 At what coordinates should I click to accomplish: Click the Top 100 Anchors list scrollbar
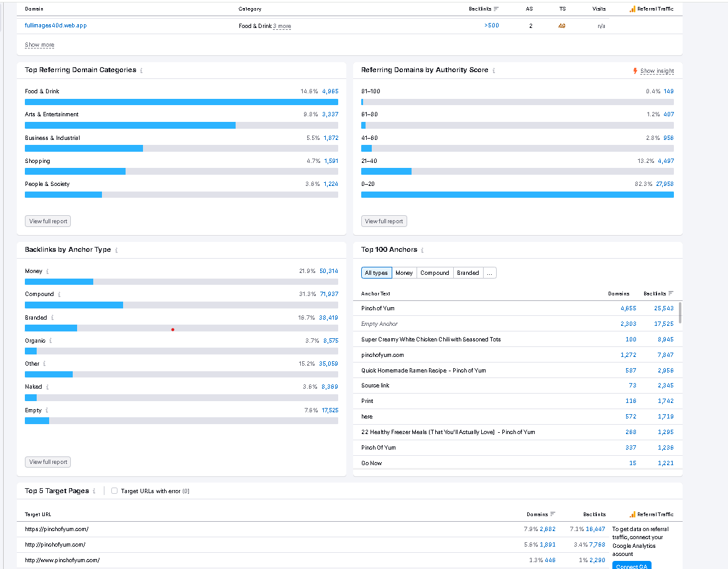point(680,313)
